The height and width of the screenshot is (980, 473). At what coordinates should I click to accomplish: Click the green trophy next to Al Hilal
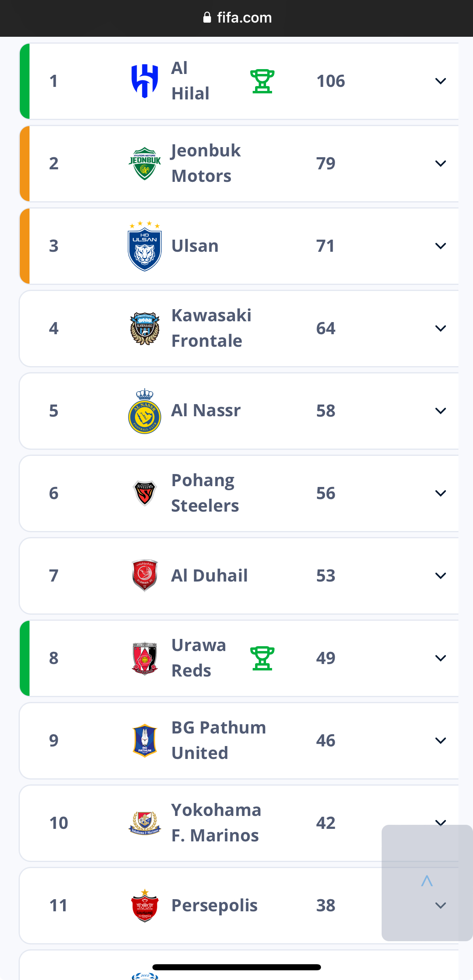262,81
